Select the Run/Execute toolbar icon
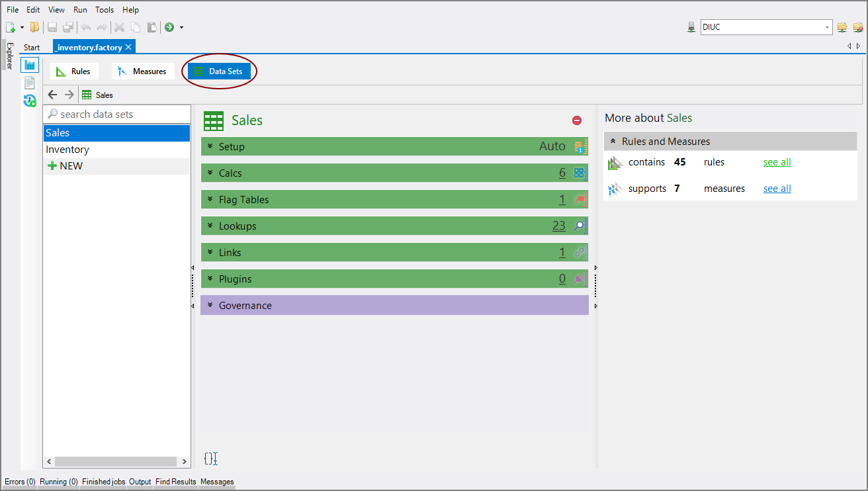868x491 pixels. [x=169, y=27]
